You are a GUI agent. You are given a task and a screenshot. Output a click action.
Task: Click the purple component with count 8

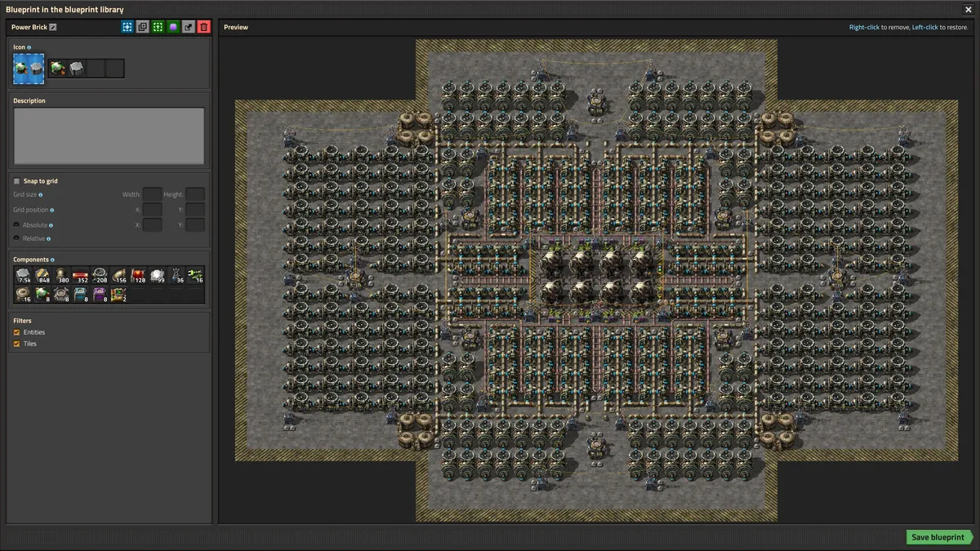click(100, 294)
